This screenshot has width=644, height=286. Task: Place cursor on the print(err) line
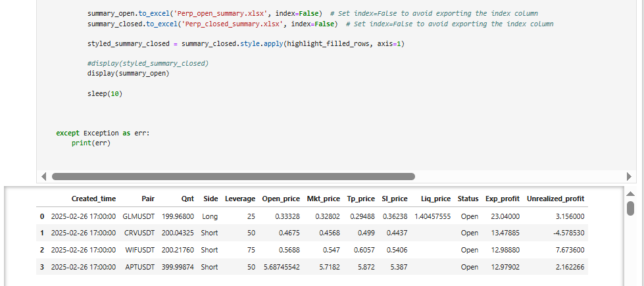click(x=91, y=143)
